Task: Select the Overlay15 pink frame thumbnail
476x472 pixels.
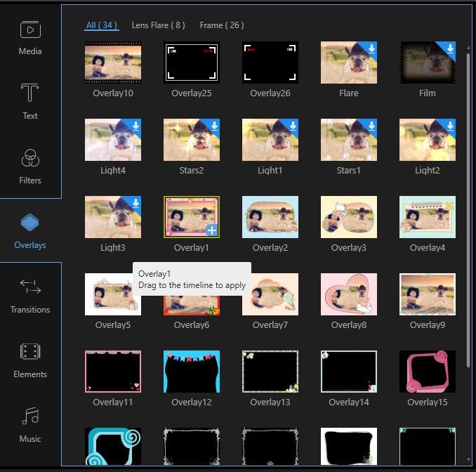Action: pyautogui.click(x=428, y=372)
